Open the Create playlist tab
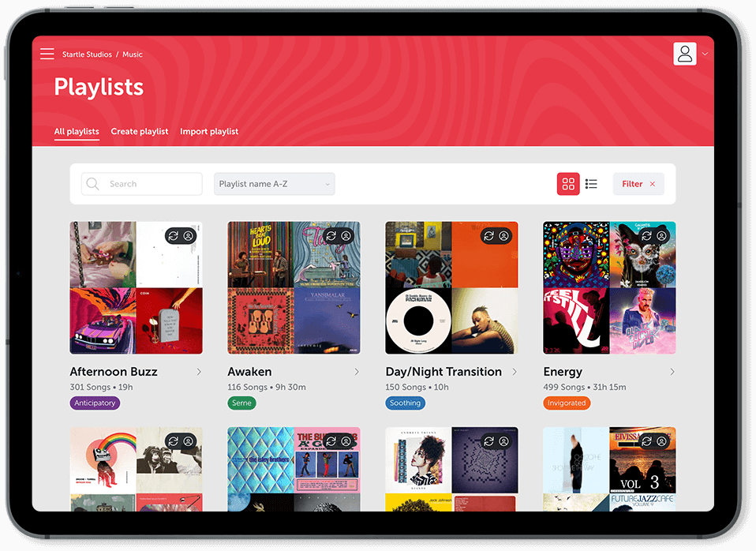This screenshot has width=756, height=551. [140, 131]
